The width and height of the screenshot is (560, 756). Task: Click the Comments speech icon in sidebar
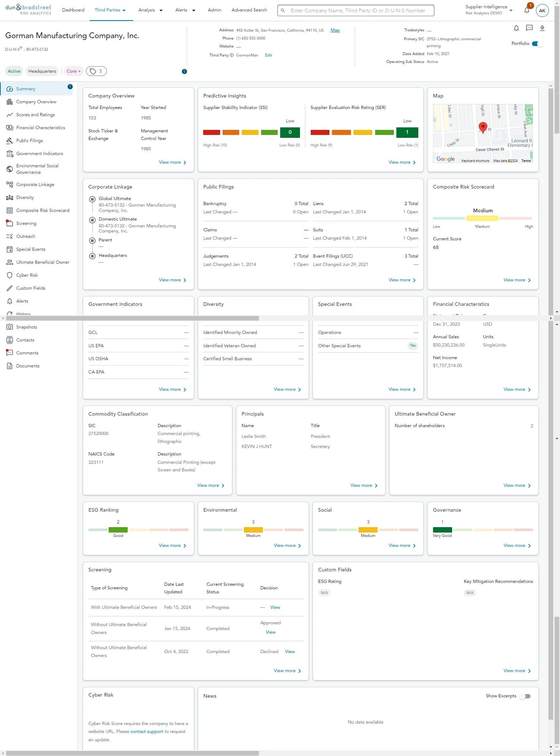(10, 353)
